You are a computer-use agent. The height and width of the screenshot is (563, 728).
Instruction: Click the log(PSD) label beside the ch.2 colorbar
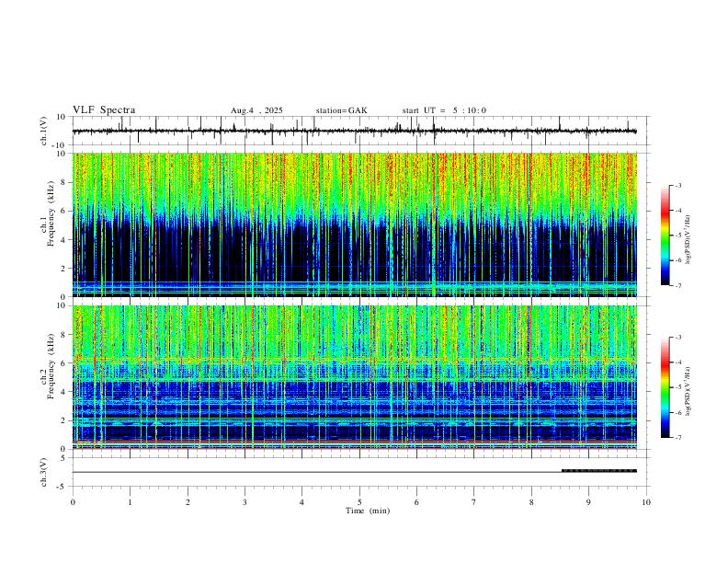pyautogui.click(x=688, y=391)
